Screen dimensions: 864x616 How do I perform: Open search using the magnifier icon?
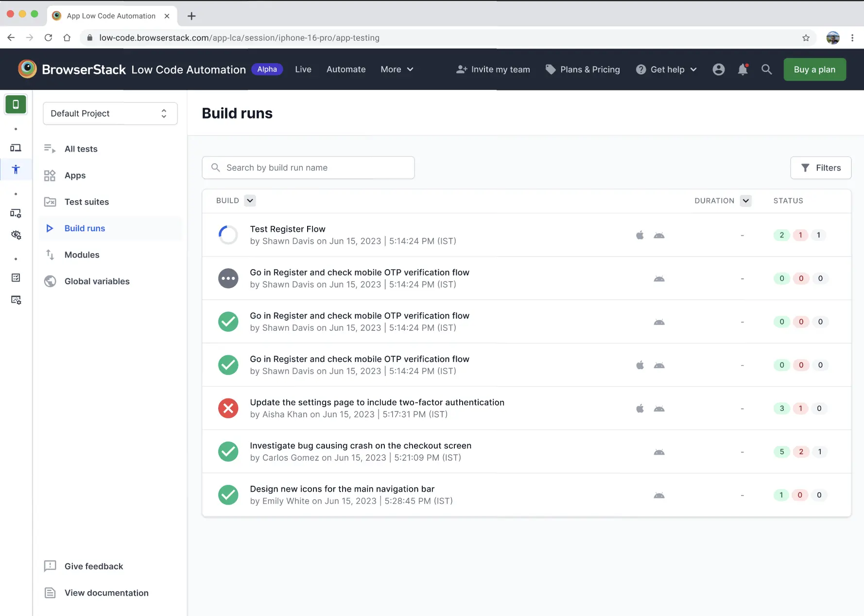pyautogui.click(x=766, y=69)
